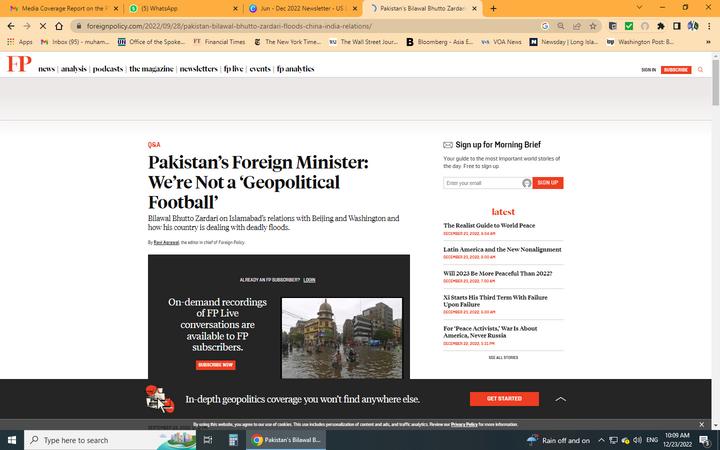
Task: Open For 'Peace Activists' article link
Action: click(490, 332)
